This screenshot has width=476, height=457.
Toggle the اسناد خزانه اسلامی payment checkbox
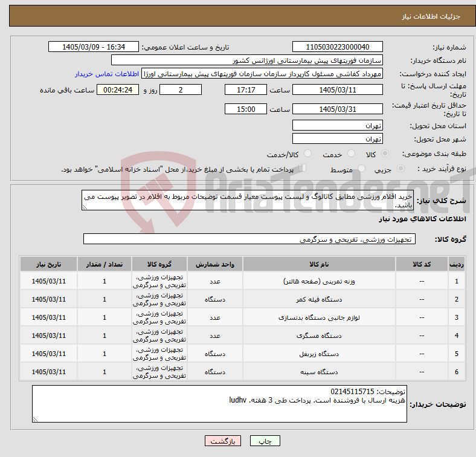tap(303, 168)
